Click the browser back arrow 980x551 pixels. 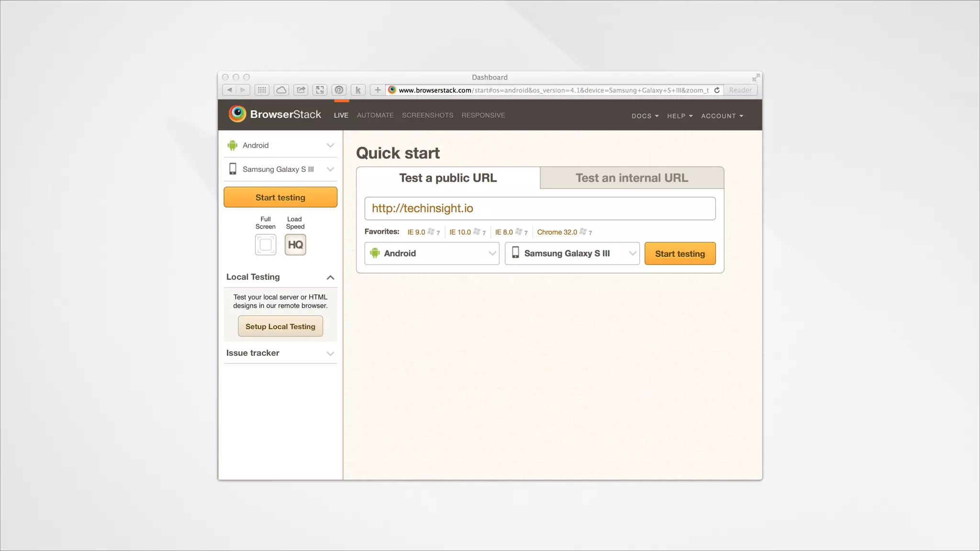[230, 90]
